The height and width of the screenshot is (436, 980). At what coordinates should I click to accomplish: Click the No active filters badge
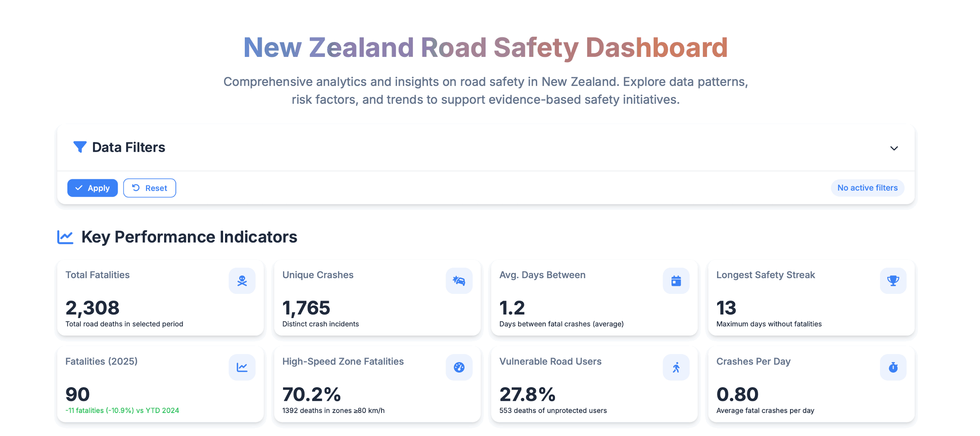point(867,188)
